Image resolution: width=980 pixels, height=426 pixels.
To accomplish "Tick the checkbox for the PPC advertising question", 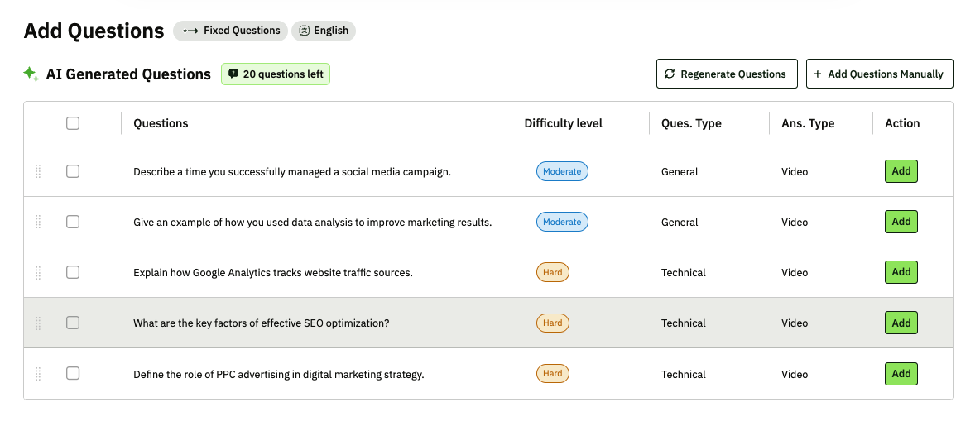I will point(73,374).
